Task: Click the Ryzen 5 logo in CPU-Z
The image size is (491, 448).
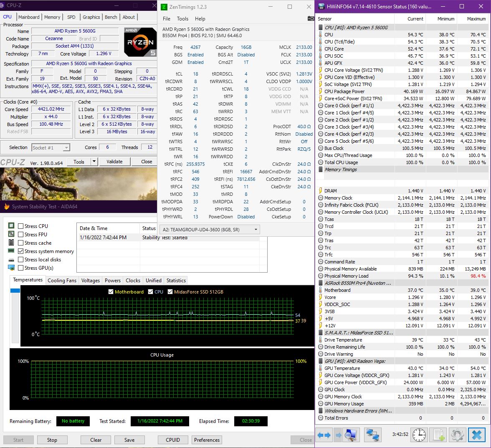Action: 140,42
